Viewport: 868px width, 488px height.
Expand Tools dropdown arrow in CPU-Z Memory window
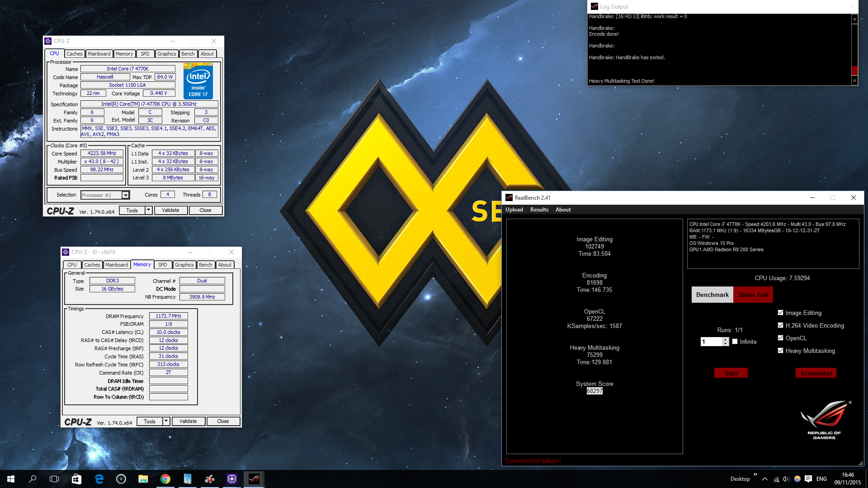coord(166,422)
